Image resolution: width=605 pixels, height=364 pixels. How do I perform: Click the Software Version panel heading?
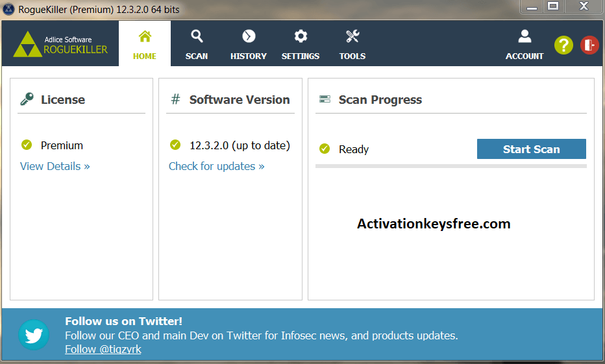(x=240, y=99)
